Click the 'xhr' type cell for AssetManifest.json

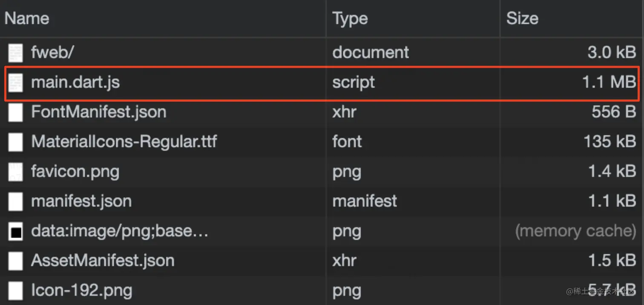coord(344,261)
